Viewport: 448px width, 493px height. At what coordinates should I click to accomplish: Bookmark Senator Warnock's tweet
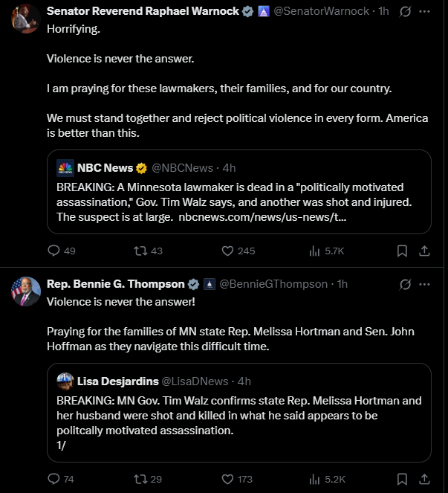pos(402,251)
